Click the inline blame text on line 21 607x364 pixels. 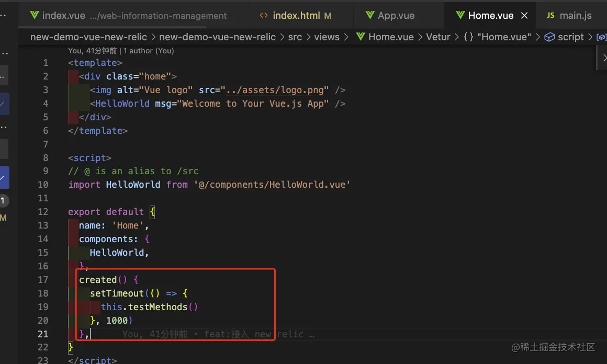coord(218,334)
